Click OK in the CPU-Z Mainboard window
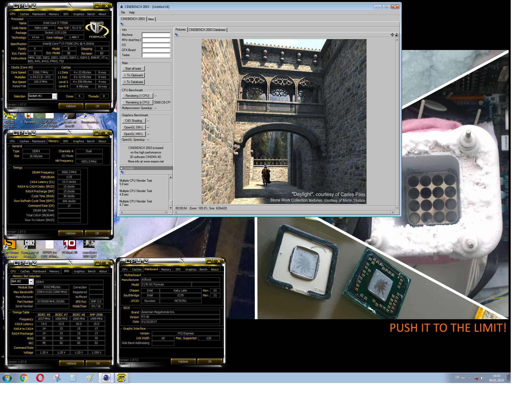 click(210, 361)
